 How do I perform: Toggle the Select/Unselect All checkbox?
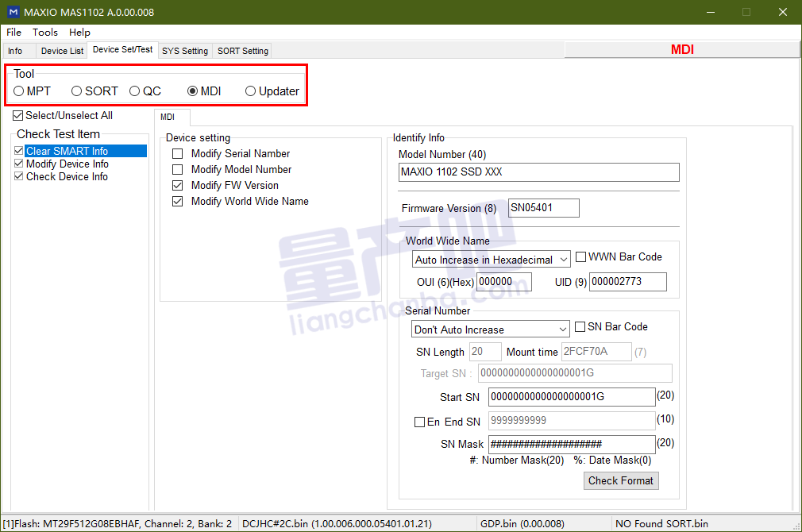18,116
